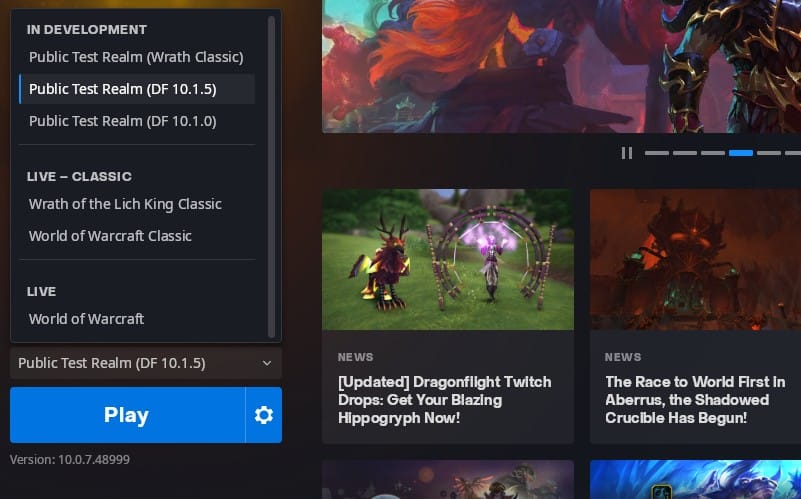Screen dimensions: 801x499
Task: Open Aberrus Shadowed Crucible news thumbnail
Action: tap(695, 259)
